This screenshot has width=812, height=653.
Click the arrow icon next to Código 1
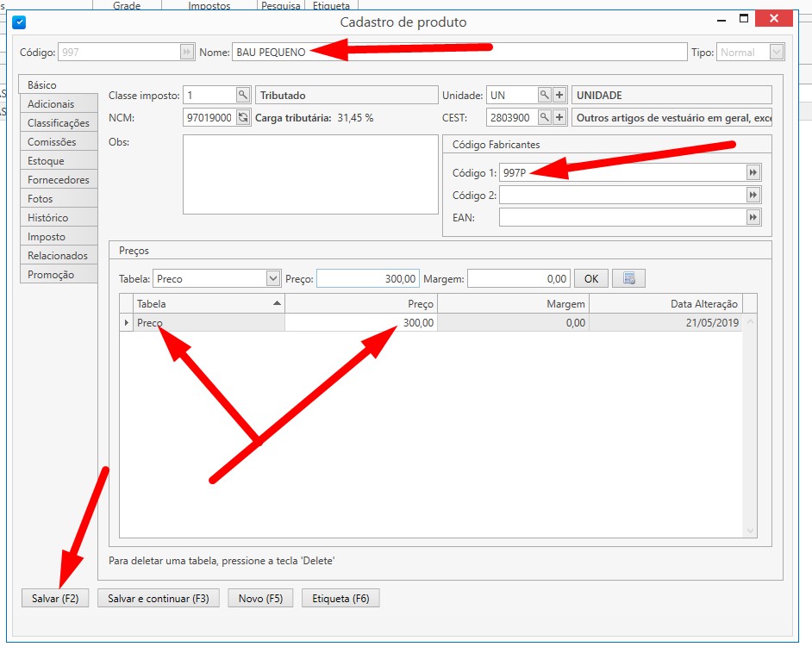coord(753,173)
